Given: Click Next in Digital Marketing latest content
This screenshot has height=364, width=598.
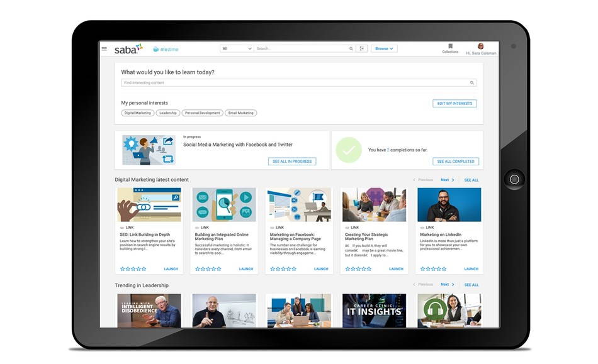Looking at the screenshot, I should coord(447,180).
